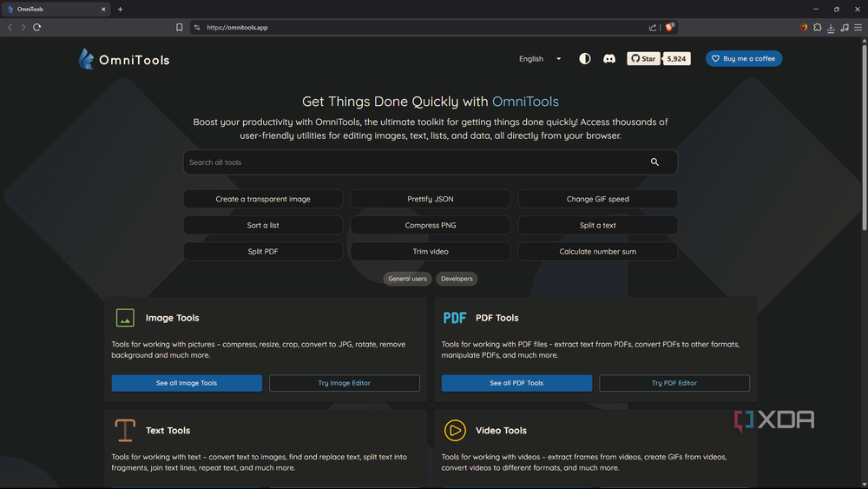
Task: Click the PDF Tools heading
Action: (x=497, y=318)
